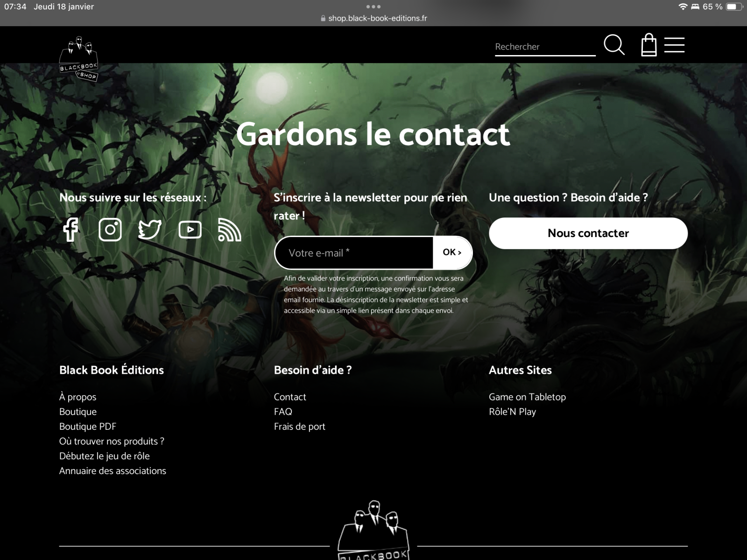Open the Facebook social page icon

pyautogui.click(x=70, y=230)
